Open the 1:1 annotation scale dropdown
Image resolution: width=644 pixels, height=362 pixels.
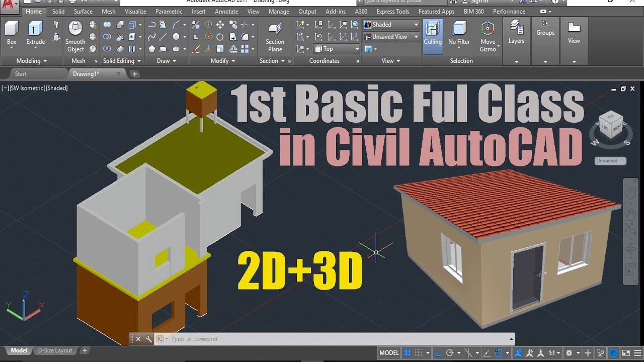coord(554,353)
